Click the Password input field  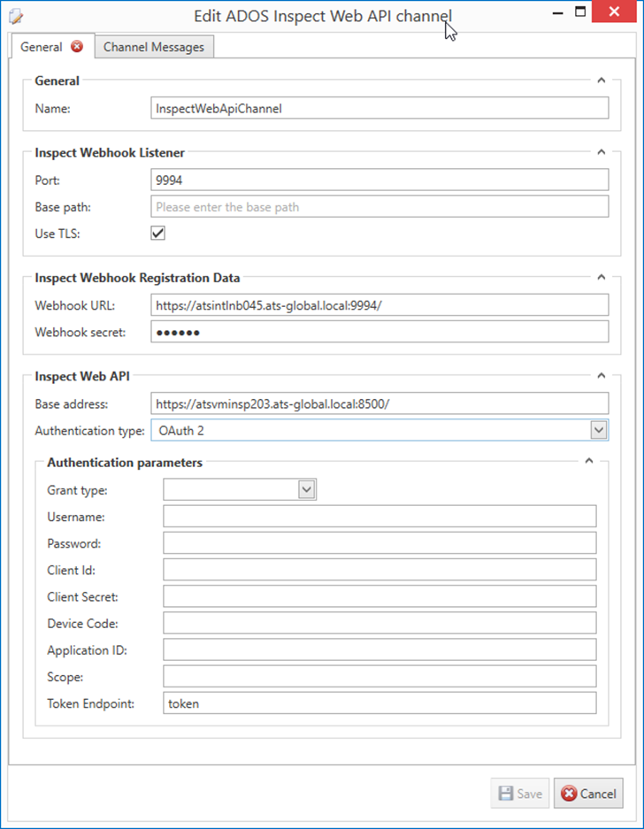point(379,543)
